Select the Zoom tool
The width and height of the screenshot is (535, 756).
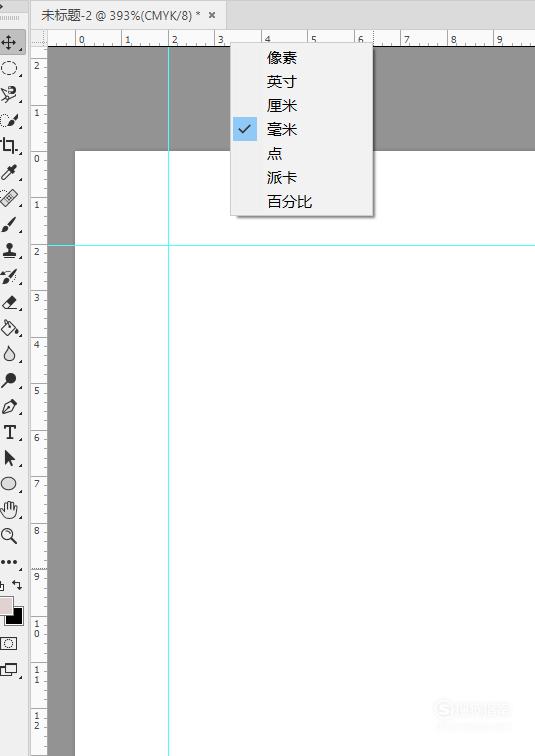tap(9, 536)
